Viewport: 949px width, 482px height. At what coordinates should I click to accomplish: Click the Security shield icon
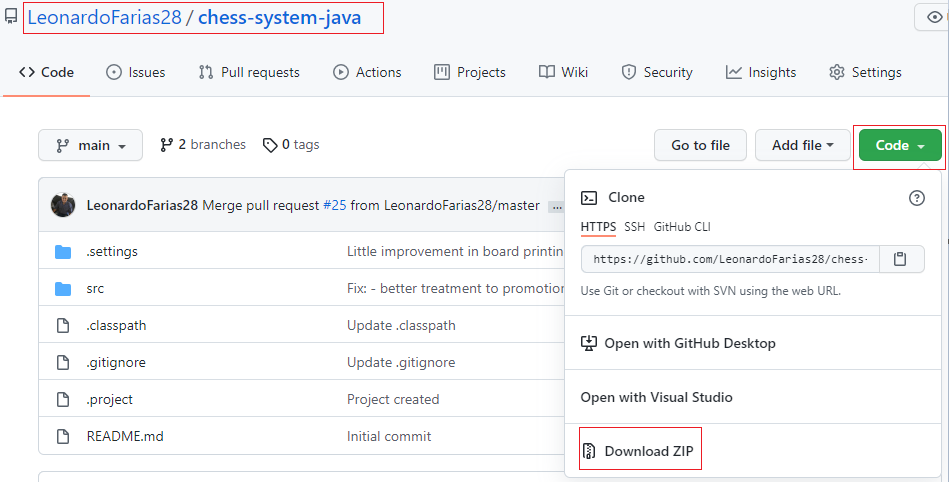(629, 72)
